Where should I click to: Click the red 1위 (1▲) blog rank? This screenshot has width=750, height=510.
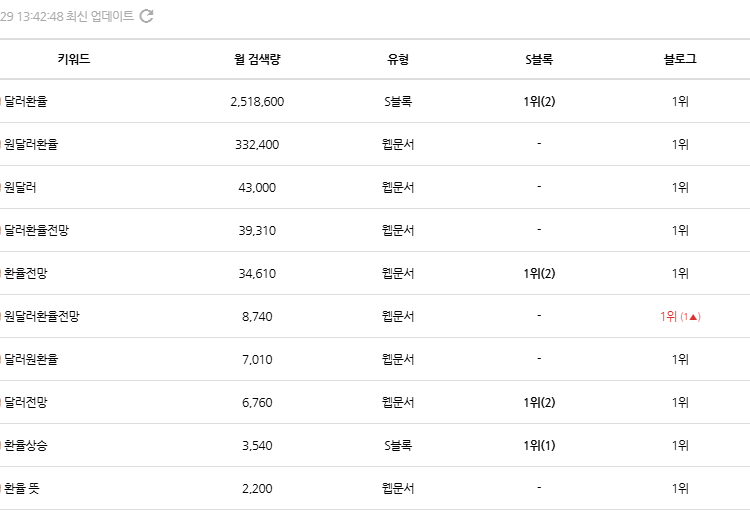(680, 316)
